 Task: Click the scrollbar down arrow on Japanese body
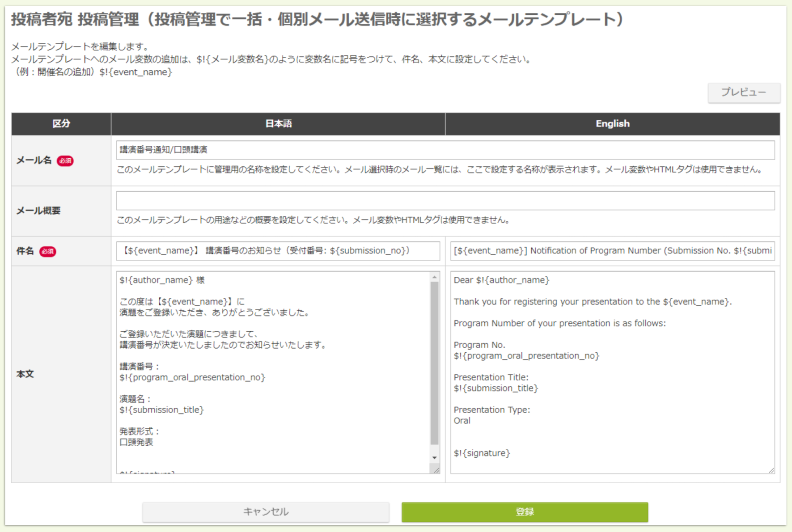(x=434, y=457)
